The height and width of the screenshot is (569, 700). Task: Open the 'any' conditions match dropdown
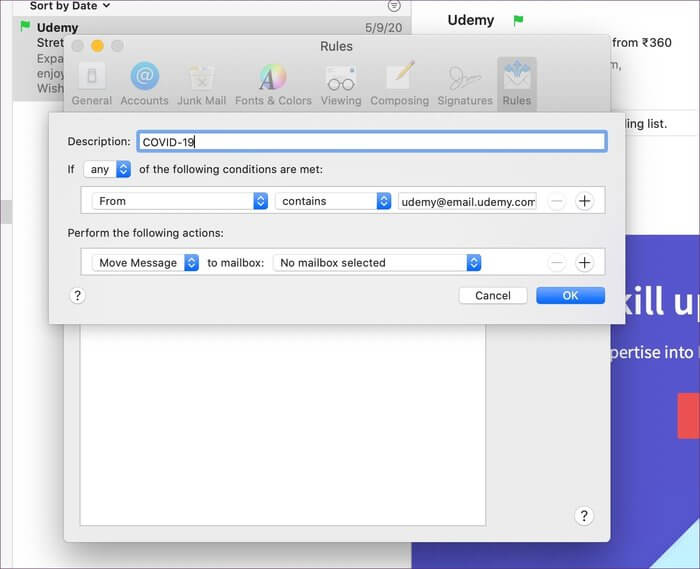pyautogui.click(x=108, y=170)
